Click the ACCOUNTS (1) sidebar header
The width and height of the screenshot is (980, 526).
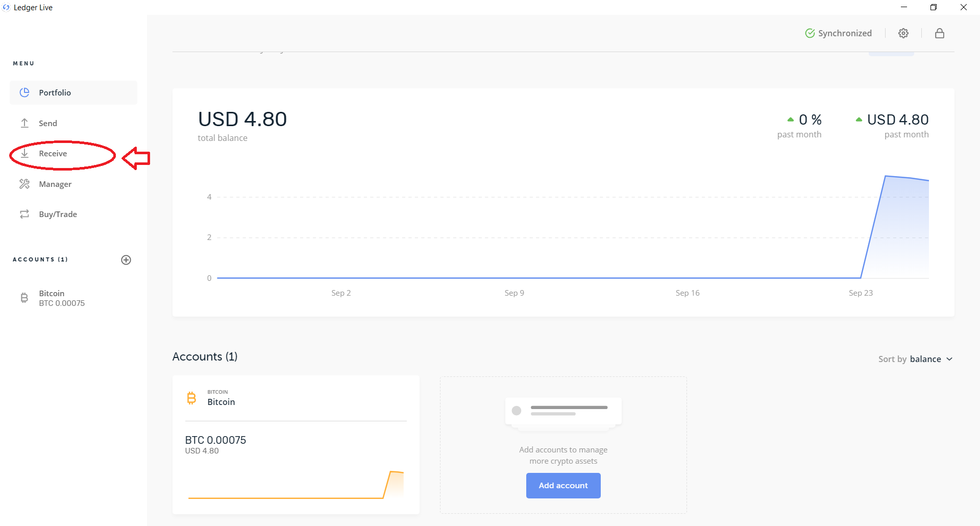pos(40,259)
